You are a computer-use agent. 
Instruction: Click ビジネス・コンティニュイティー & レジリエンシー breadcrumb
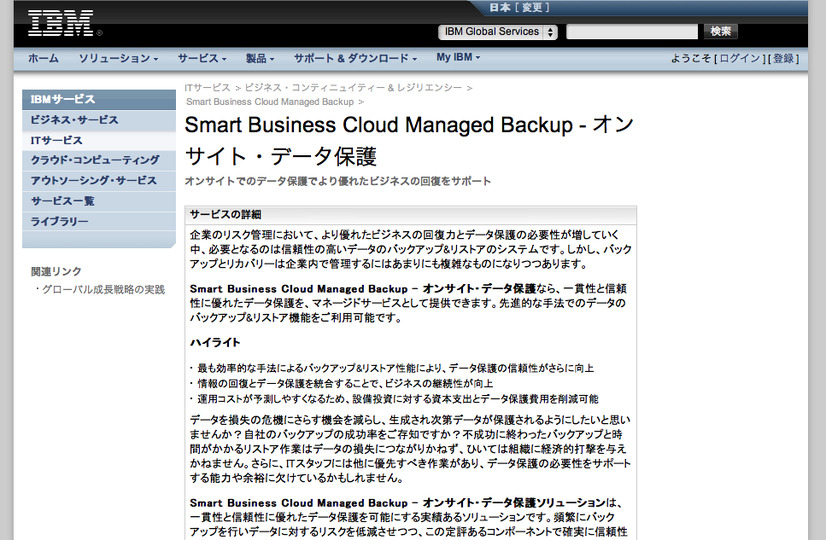pyautogui.click(x=353, y=87)
